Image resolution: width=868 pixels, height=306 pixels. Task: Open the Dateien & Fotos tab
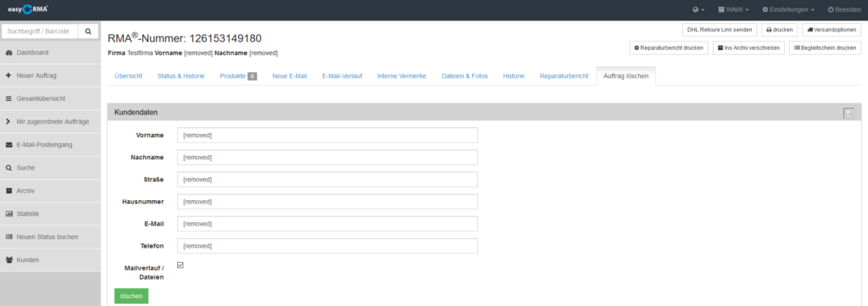[x=465, y=76]
